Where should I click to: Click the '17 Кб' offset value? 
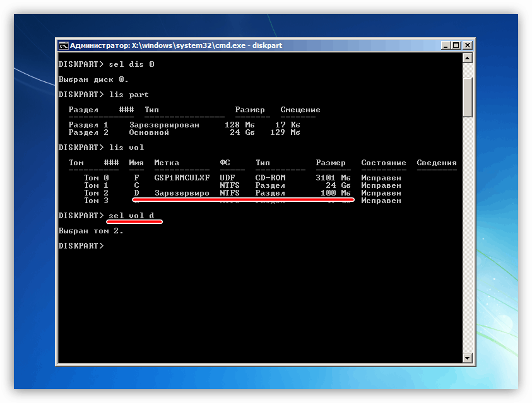tap(288, 125)
